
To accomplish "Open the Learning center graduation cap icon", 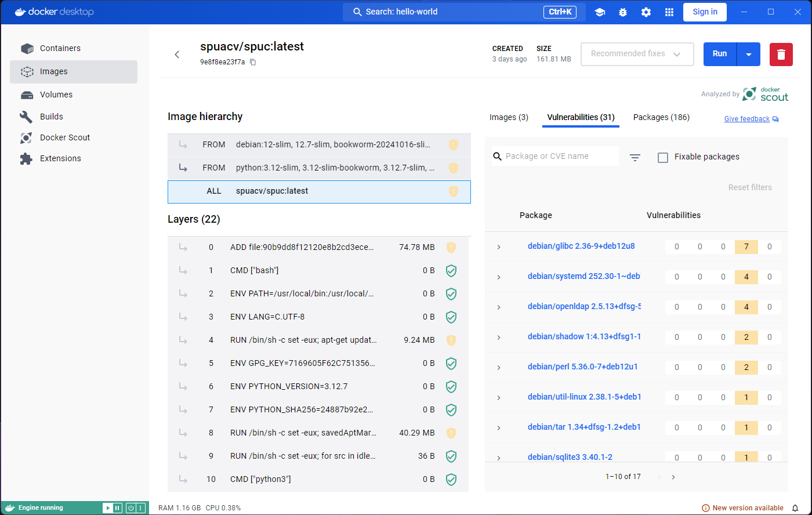I will pos(600,12).
